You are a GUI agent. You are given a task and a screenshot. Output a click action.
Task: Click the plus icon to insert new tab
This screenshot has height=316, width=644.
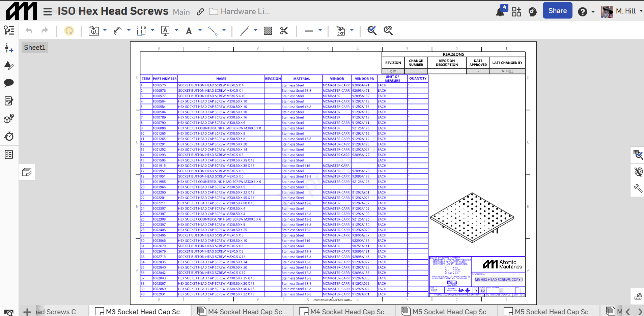pyautogui.click(x=27, y=312)
